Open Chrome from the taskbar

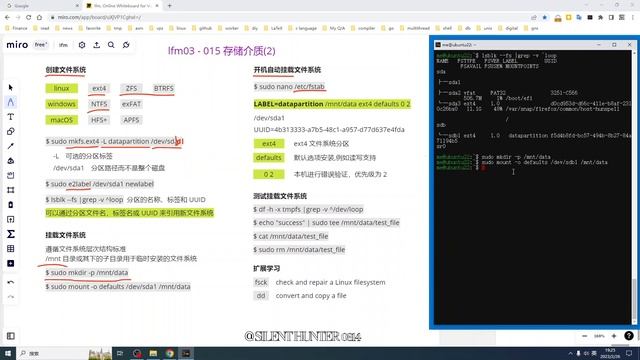pos(169,353)
